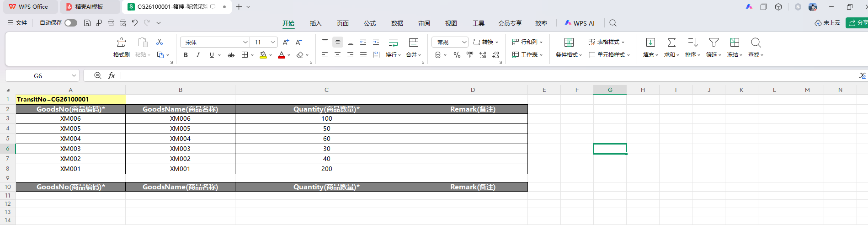Click the Decrease Font Size icon
This screenshot has height=225, width=868.
[x=298, y=42]
